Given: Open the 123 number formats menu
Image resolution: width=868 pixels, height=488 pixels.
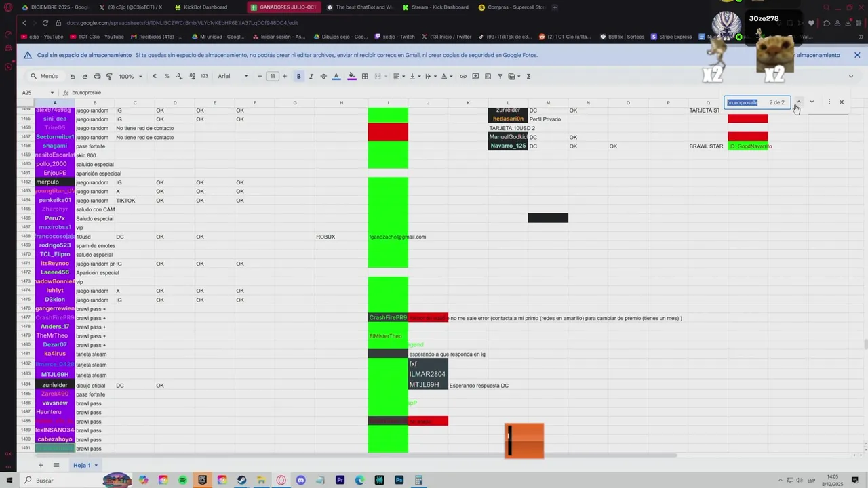Looking at the screenshot, I should [x=204, y=77].
